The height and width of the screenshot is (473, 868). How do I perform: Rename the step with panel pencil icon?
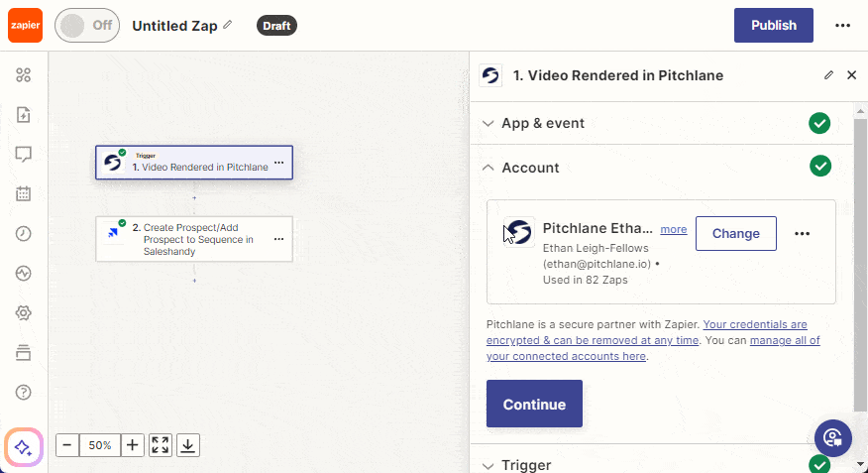[x=828, y=74]
